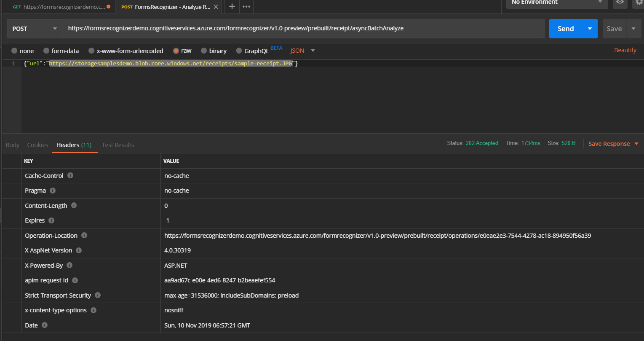Select the GraphQL body type
Image resolution: width=644 pixels, height=341 pixels.
(239, 51)
